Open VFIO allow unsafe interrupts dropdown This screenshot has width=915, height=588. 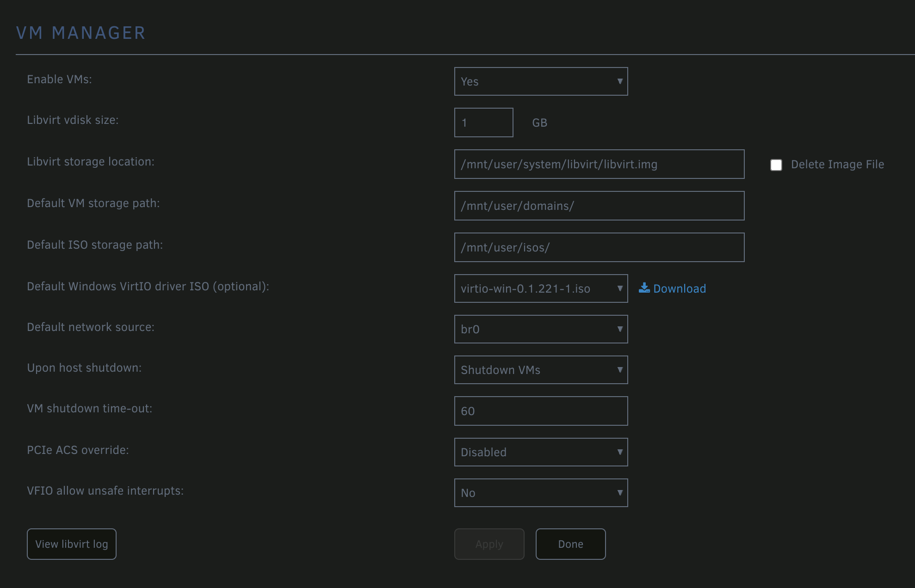(541, 493)
